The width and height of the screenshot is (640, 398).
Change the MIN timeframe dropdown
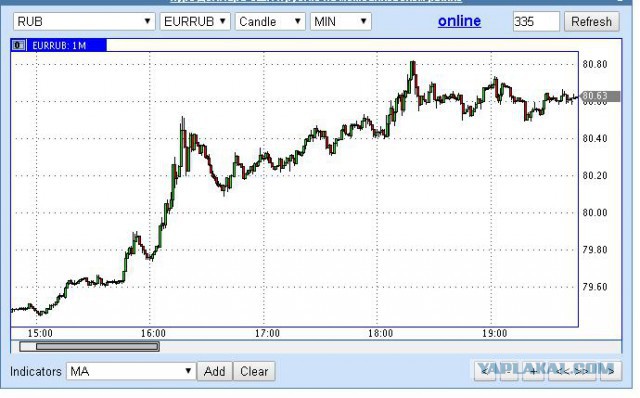point(340,21)
